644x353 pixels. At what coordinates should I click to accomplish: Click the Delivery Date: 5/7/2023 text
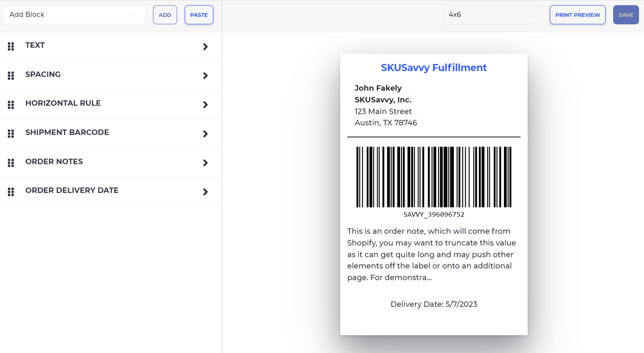point(434,304)
